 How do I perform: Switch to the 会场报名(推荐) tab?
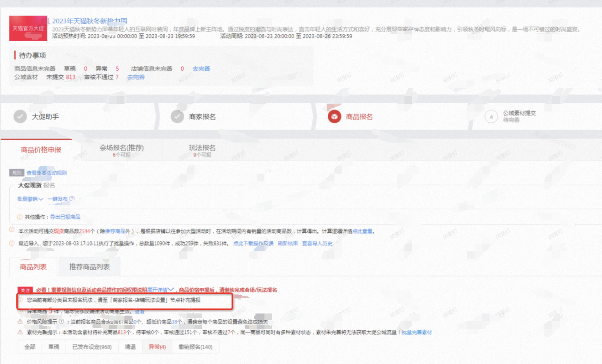point(122,150)
